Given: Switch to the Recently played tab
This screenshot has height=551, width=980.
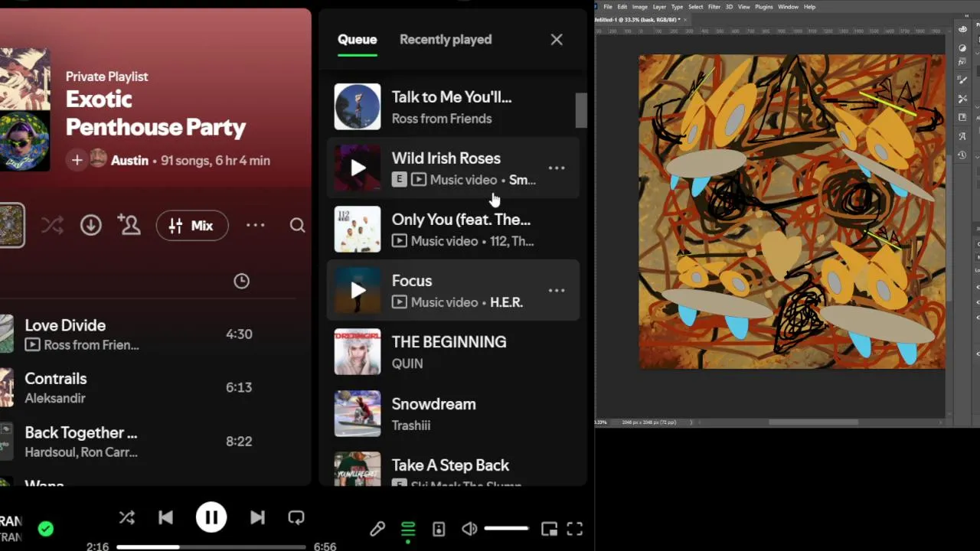Looking at the screenshot, I should (x=446, y=40).
